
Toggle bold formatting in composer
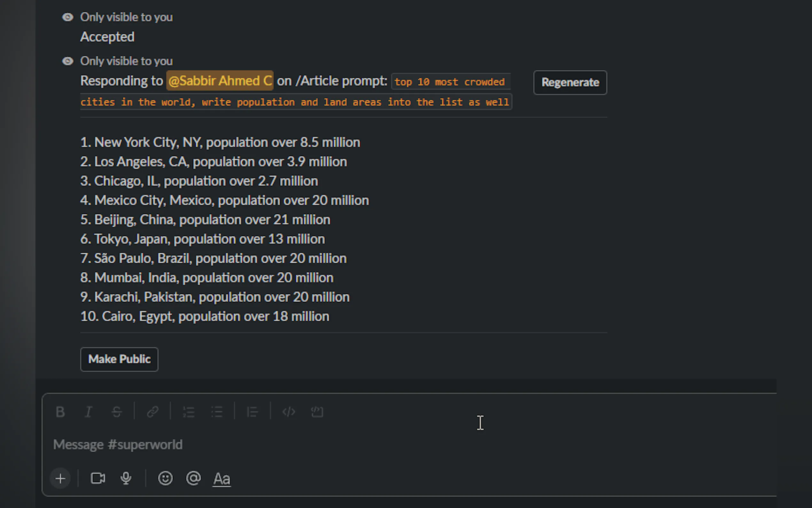pyautogui.click(x=60, y=412)
